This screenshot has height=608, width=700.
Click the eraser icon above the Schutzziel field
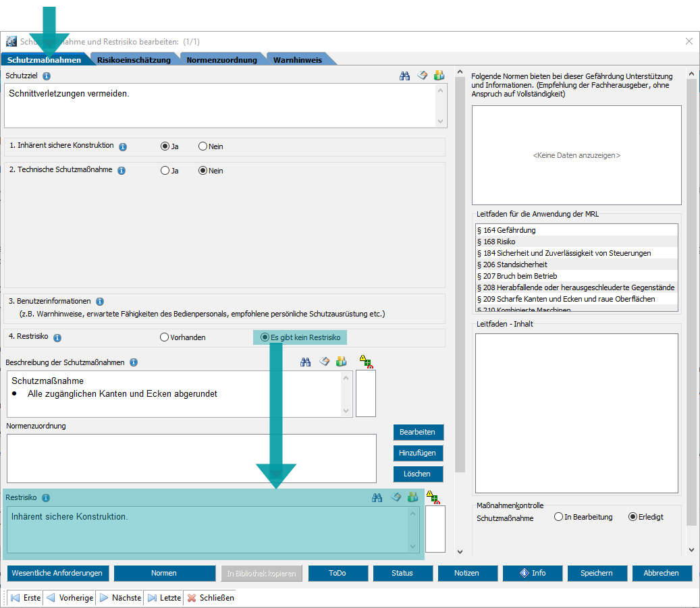click(x=422, y=76)
